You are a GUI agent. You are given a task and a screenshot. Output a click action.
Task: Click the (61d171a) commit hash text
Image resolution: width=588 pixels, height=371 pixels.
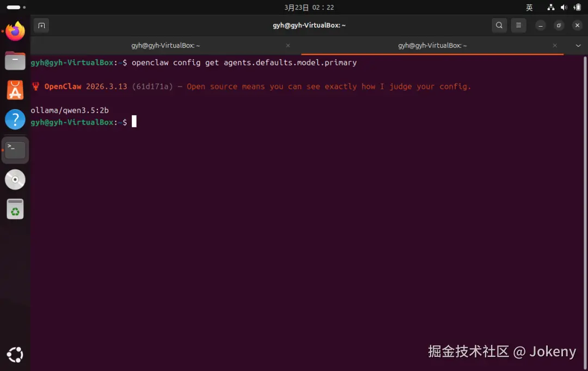(152, 86)
